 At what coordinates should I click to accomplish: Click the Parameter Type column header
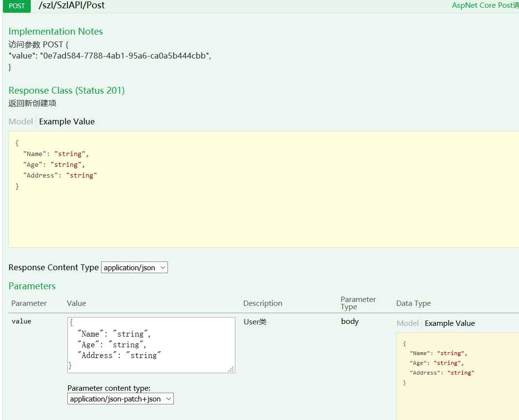358,303
